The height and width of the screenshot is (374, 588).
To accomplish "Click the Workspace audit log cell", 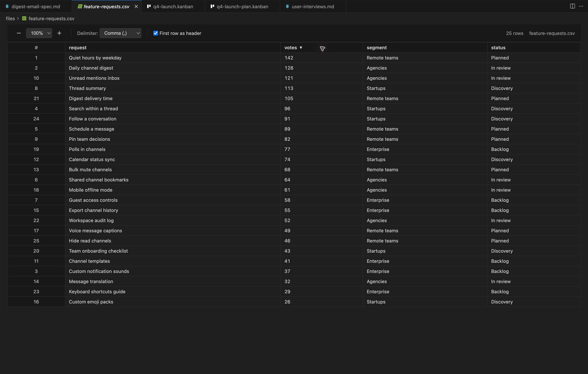I will tap(173, 221).
